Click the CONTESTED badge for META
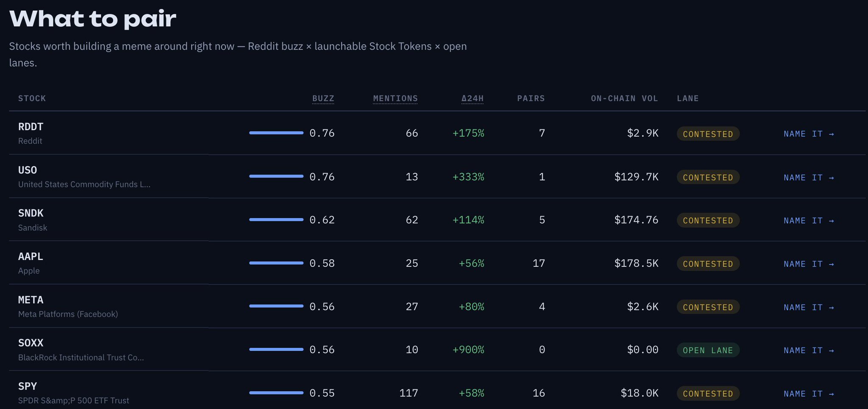 pyautogui.click(x=708, y=307)
